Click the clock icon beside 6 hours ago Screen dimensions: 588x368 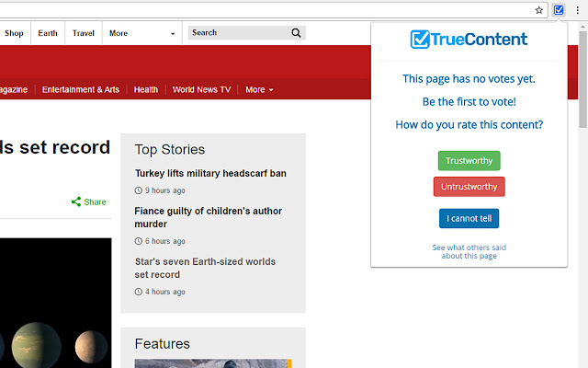click(x=139, y=241)
